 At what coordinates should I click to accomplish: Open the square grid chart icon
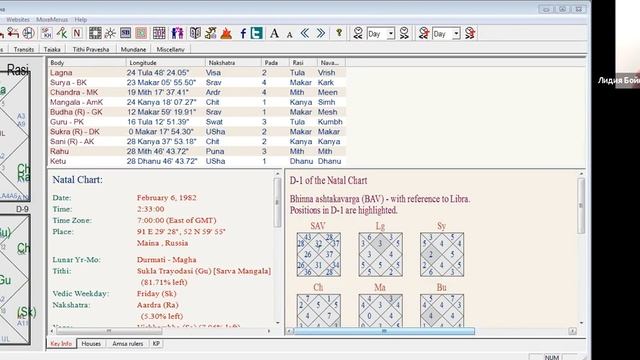coord(95,33)
